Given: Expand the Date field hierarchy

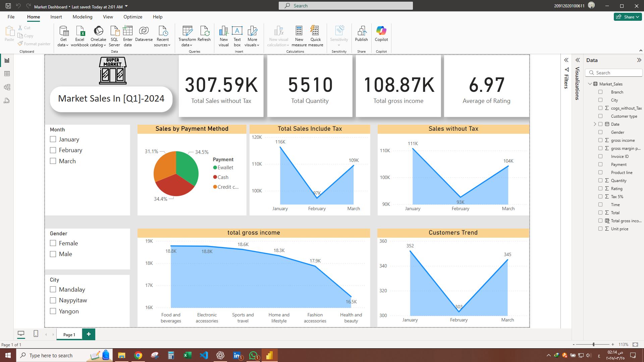Looking at the screenshot, I should pos(595,124).
